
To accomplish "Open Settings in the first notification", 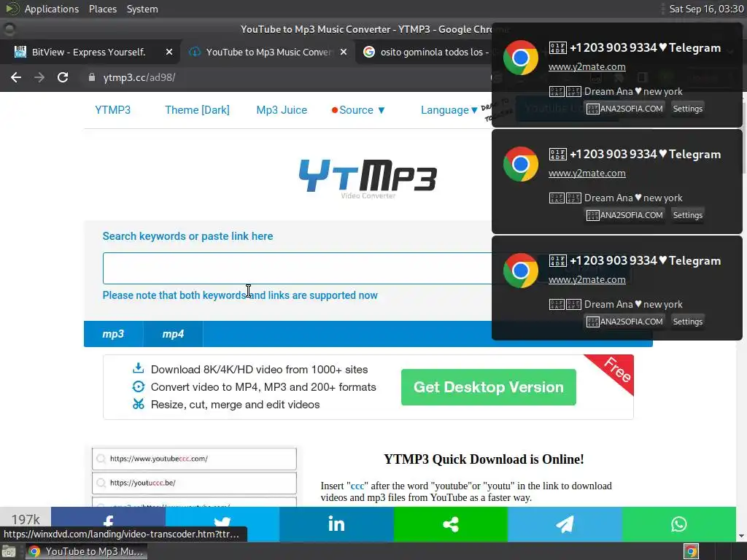I will click(x=687, y=109).
